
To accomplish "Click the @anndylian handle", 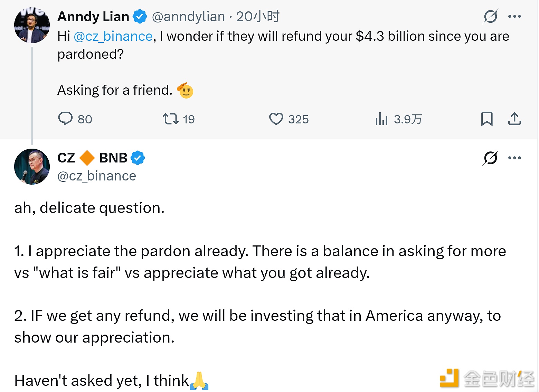I will (188, 17).
